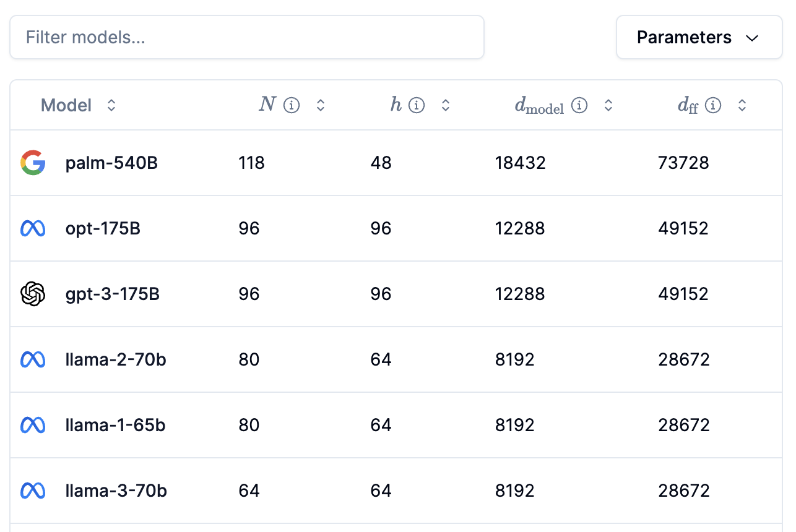The width and height of the screenshot is (796, 532).
Task: Sort by d_model using its sort arrows
Action: [608, 106]
